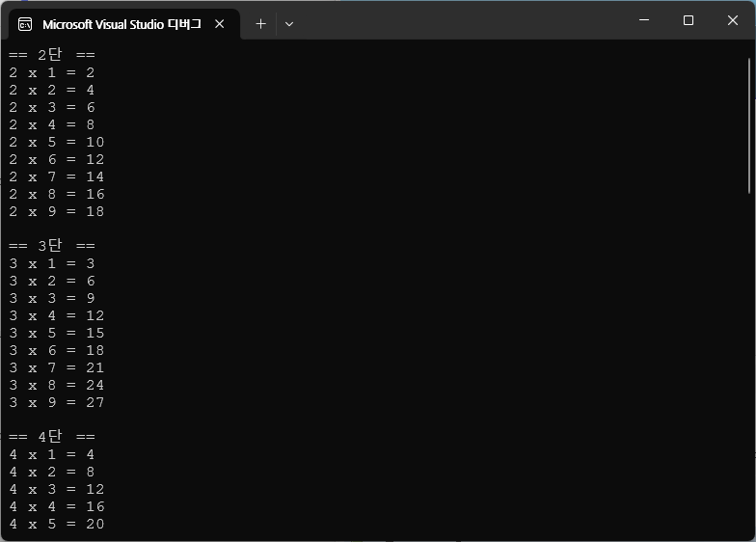The width and height of the screenshot is (756, 542).
Task: Expand the new tab dropdown chevron
Action: pyautogui.click(x=288, y=23)
